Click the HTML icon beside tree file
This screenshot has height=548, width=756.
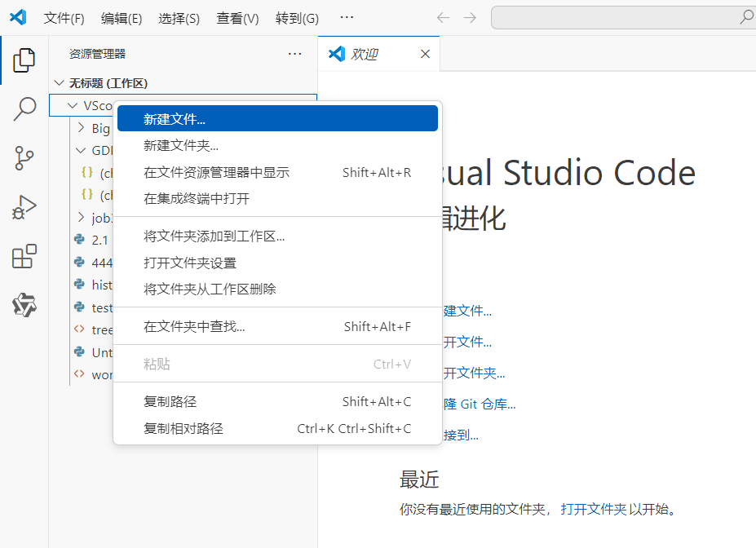[80, 329]
